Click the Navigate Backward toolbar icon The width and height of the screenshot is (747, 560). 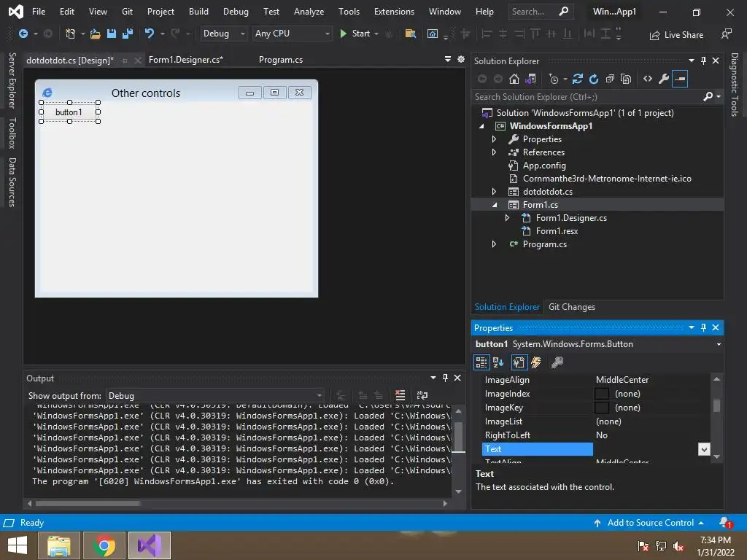pos(23,34)
